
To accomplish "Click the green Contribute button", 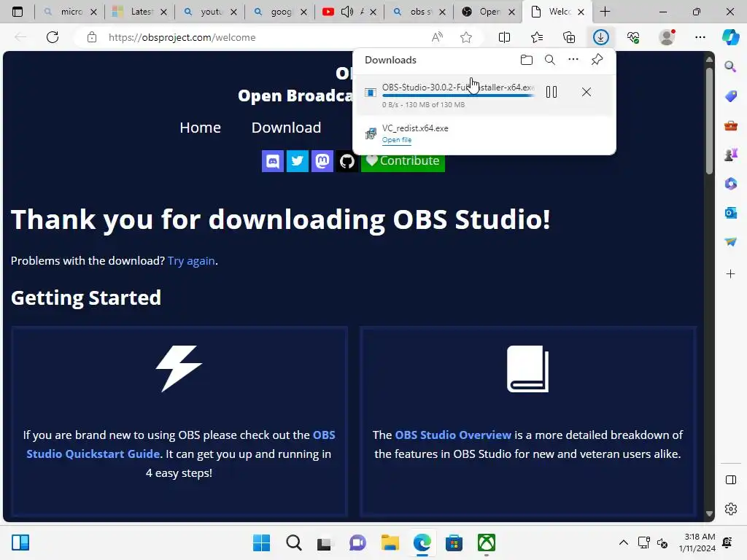I will 403,161.
